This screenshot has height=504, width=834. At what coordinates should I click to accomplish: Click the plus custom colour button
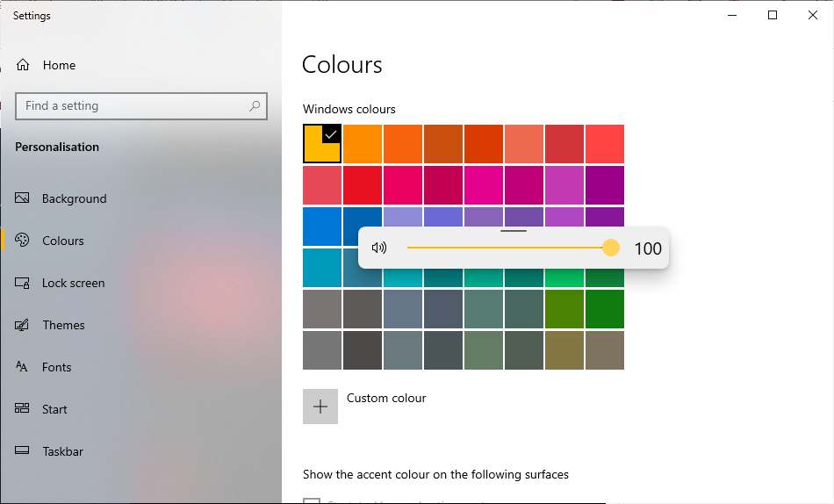click(x=320, y=407)
